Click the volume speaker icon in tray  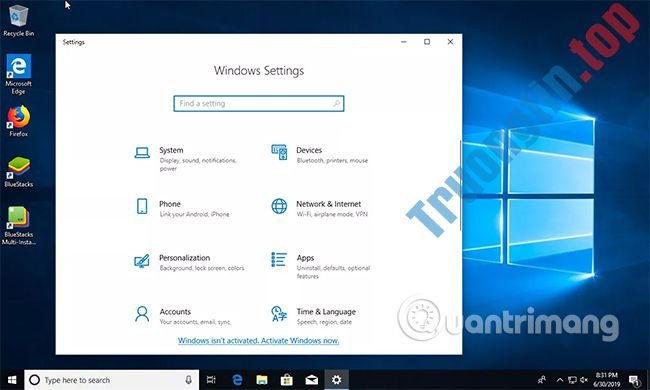tap(584, 380)
